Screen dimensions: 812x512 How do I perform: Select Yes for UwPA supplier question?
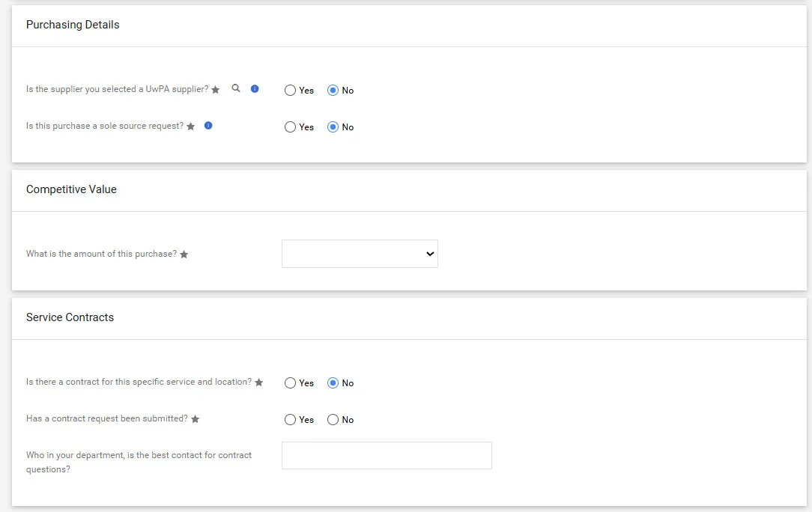pyautogui.click(x=290, y=90)
